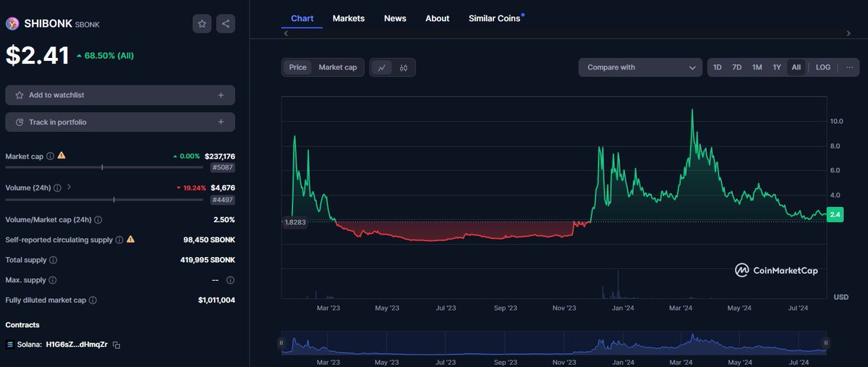The image size is (868, 367).
Task: Click the SBONK ticker symbol
Action: (88, 25)
